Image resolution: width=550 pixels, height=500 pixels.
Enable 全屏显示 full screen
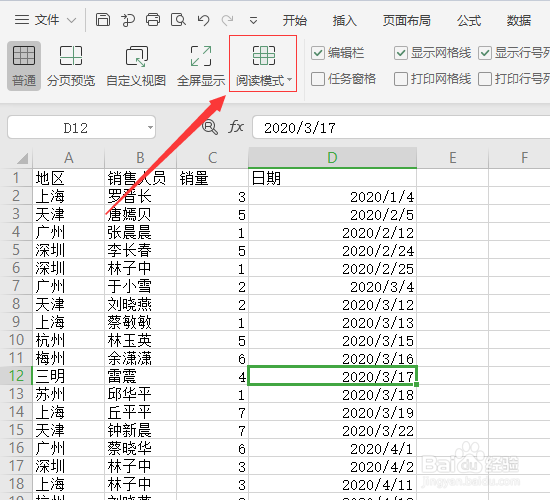coord(201,66)
